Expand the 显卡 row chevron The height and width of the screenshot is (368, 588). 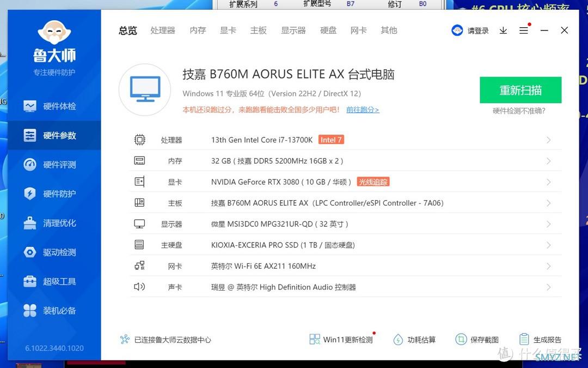[x=548, y=182]
